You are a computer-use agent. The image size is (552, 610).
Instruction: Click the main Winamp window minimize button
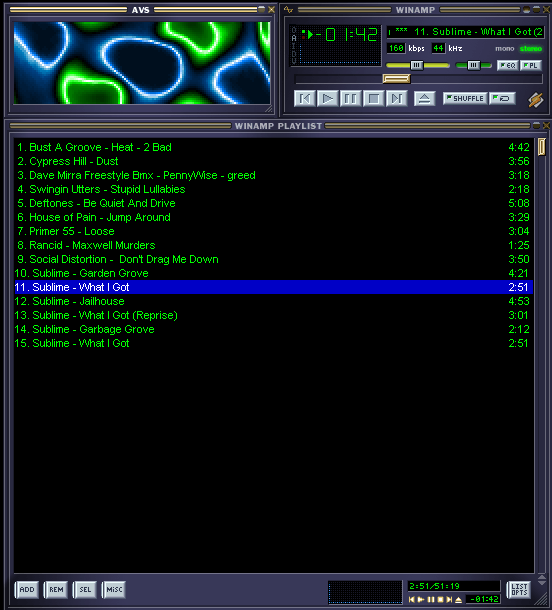(x=527, y=9)
